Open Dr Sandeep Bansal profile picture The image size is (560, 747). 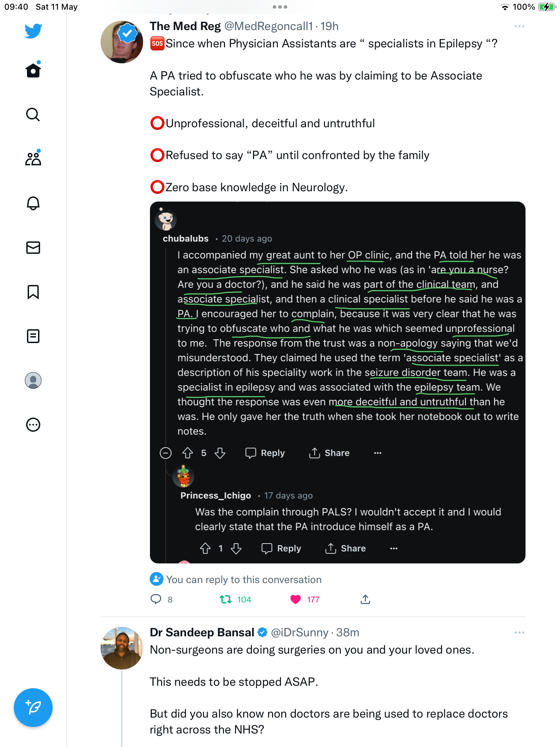122,648
